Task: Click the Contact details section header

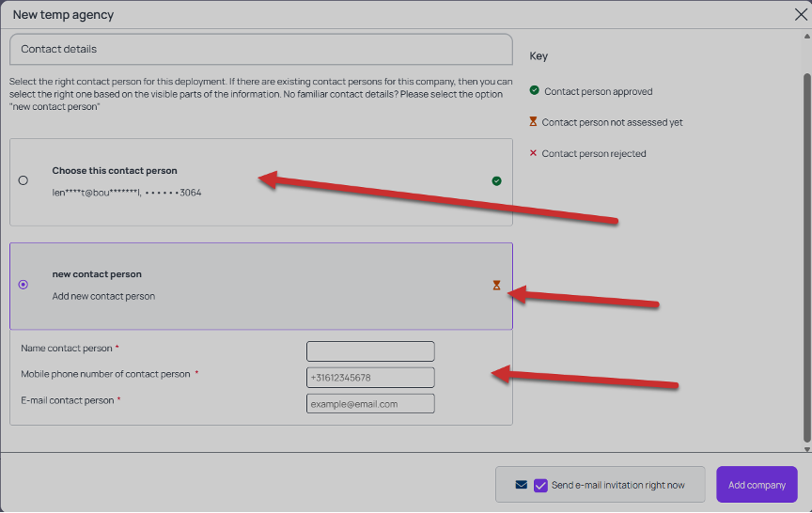Action: 261,49
